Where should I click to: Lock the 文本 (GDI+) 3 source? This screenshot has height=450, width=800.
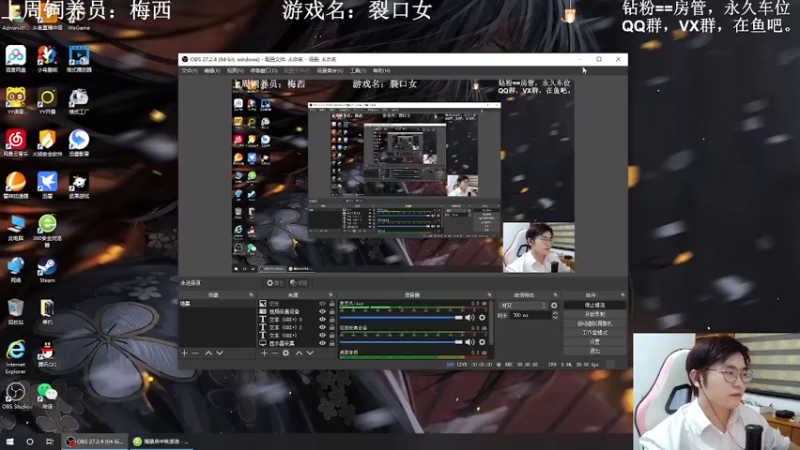pos(332,319)
